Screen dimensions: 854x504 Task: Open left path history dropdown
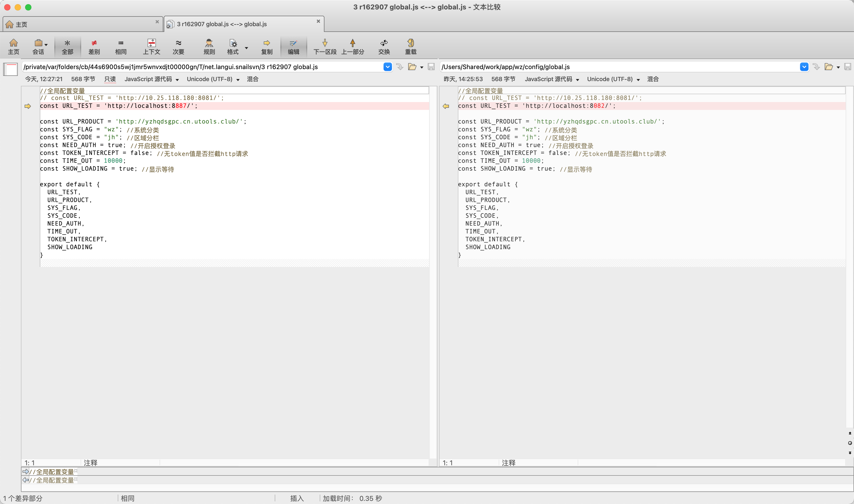click(x=387, y=67)
